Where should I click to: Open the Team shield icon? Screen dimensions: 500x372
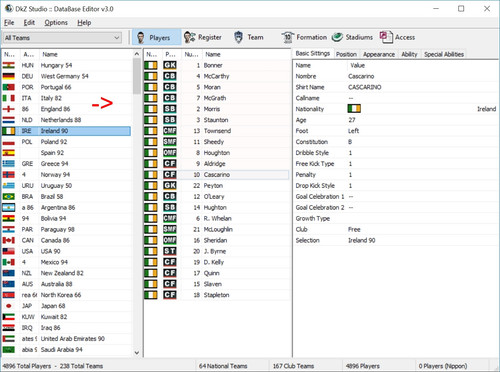pos(238,37)
